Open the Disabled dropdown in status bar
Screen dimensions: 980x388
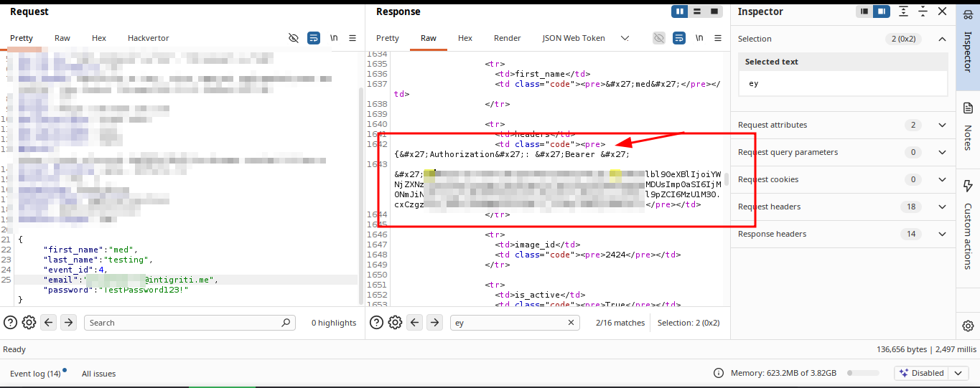pyautogui.click(x=958, y=373)
